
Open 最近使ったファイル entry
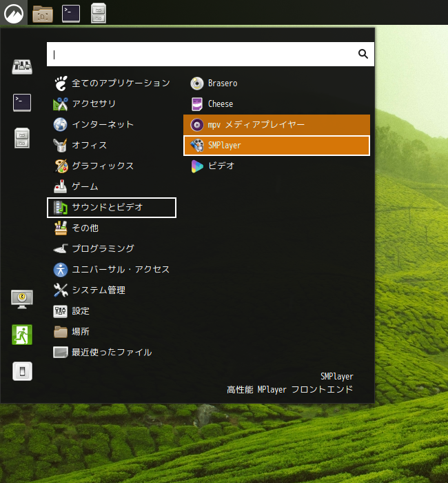click(112, 353)
